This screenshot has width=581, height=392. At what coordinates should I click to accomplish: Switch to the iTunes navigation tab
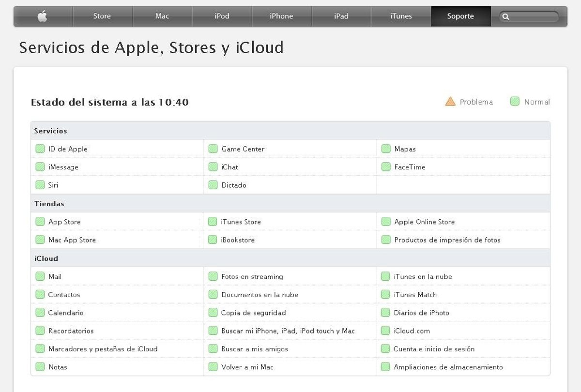tap(401, 16)
